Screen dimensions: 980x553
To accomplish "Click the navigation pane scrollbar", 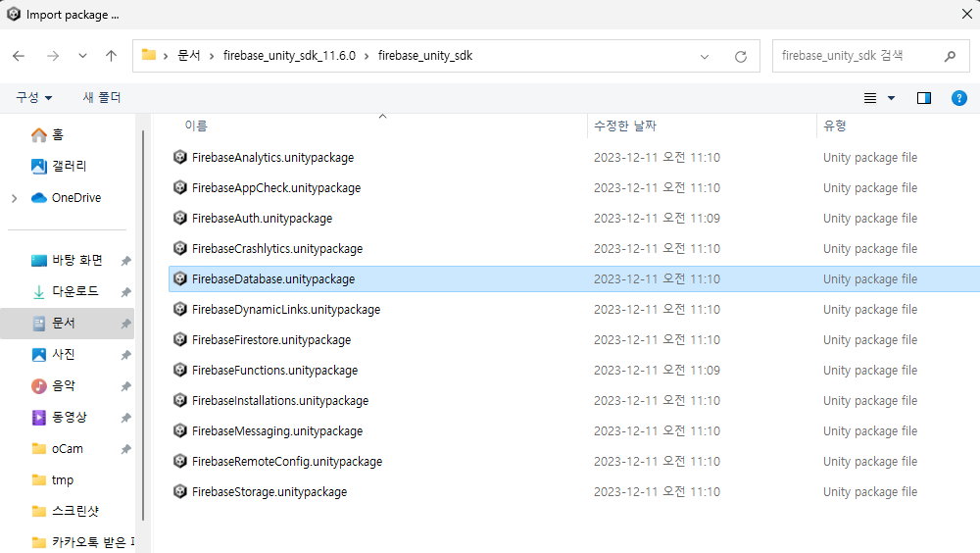I will point(143,326).
